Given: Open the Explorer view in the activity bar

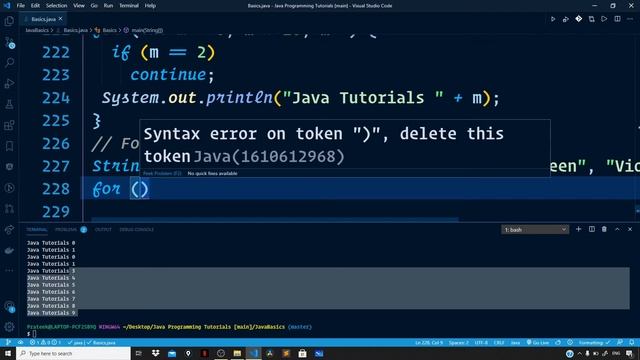Looking at the screenshot, I should (9, 21).
